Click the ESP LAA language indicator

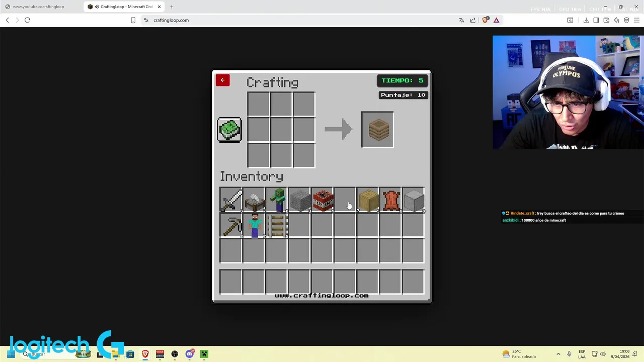tap(582, 354)
